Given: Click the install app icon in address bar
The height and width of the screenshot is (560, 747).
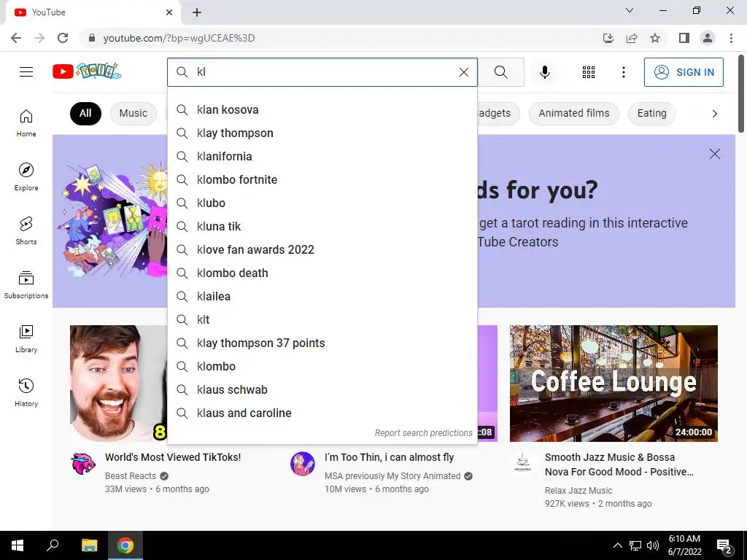Looking at the screenshot, I should coord(608,38).
